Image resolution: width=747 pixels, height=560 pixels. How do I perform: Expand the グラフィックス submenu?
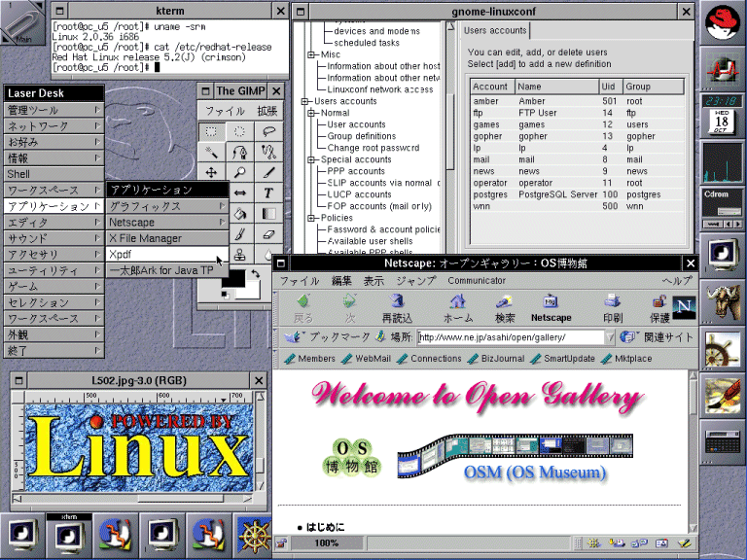click(167, 206)
